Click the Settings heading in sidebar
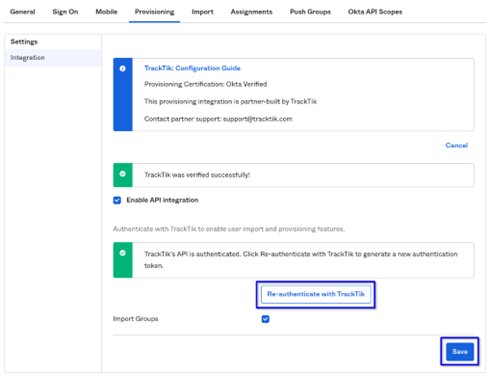 coord(24,42)
